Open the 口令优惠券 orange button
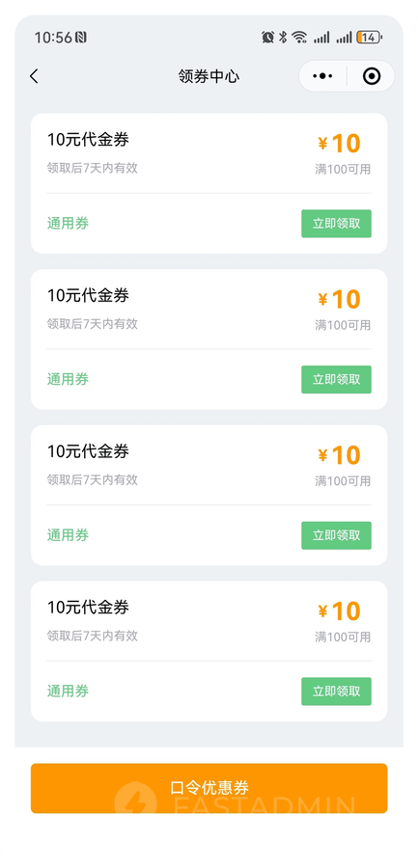The height and width of the screenshot is (868, 418). click(209, 788)
